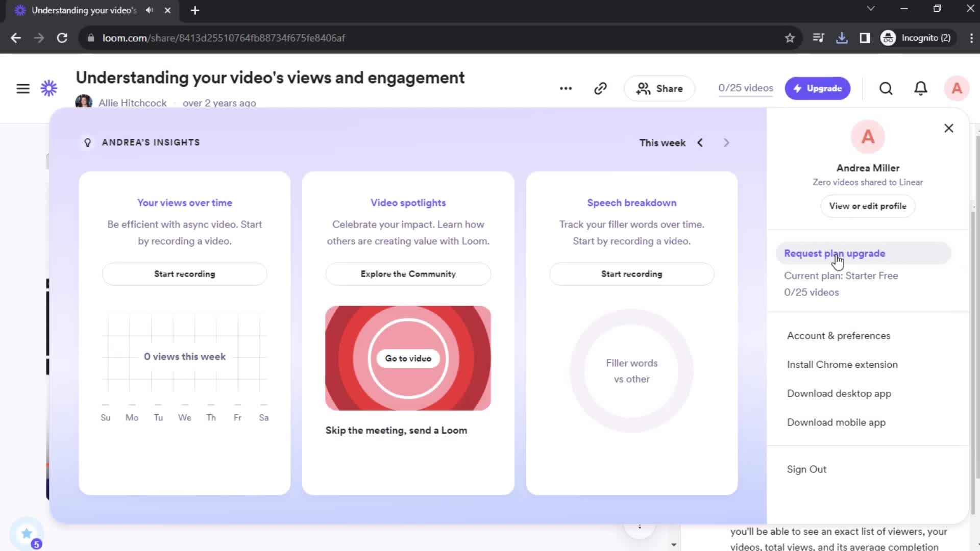Click the Upgrade button
Image resolution: width=980 pixels, height=551 pixels.
point(817,88)
